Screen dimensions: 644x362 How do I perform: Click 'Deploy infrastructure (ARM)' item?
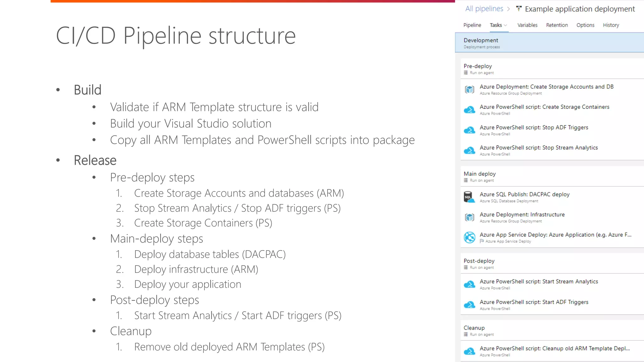coord(196,269)
